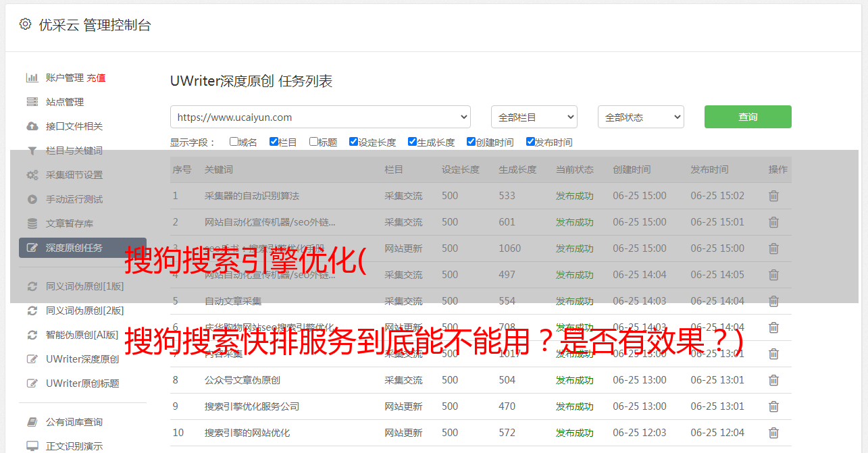
Task: Click the red 充值 link
Action: [x=96, y=78]
